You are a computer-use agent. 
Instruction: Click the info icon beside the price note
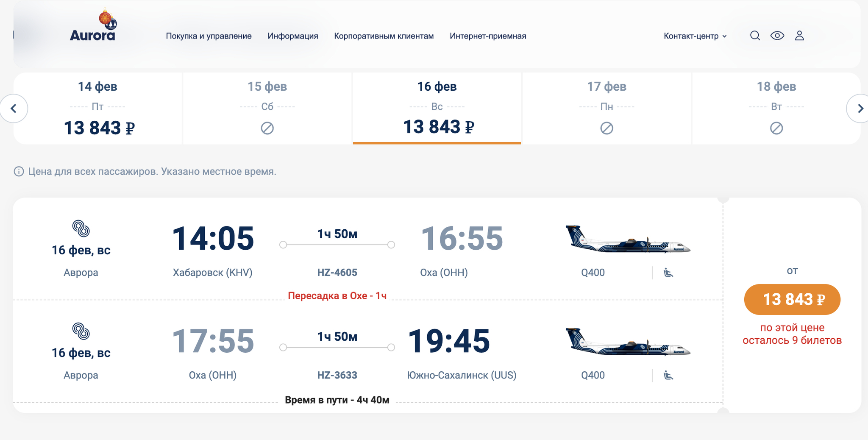(19, 172)
